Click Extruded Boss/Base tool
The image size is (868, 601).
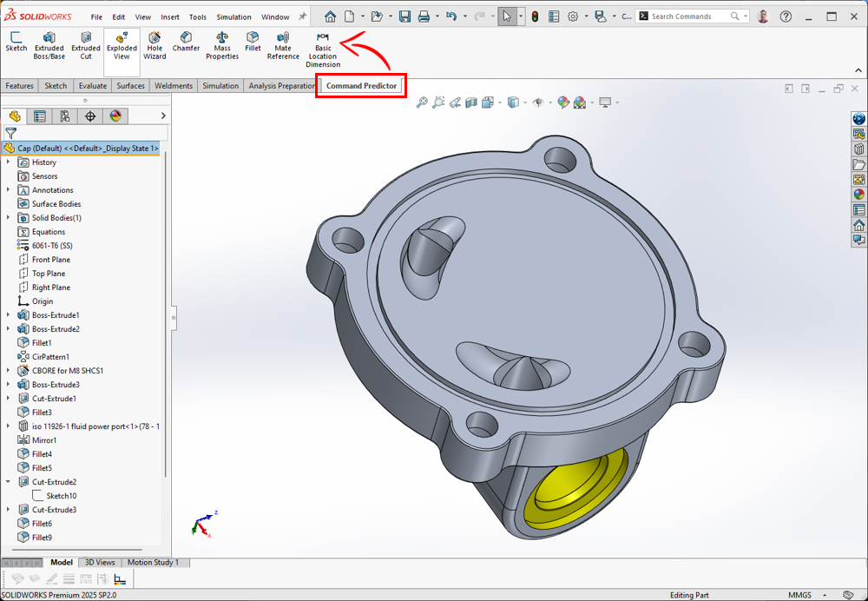click(49, 45)
